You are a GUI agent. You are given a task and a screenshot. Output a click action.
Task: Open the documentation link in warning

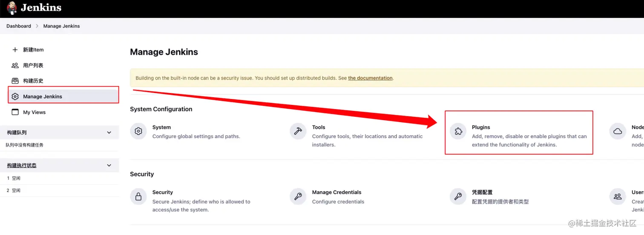point(370,78)
